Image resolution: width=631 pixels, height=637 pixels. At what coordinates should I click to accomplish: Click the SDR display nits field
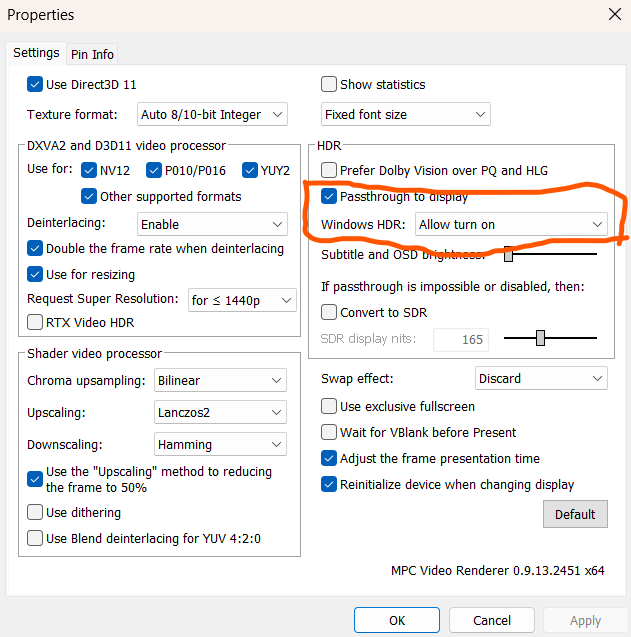461,340
